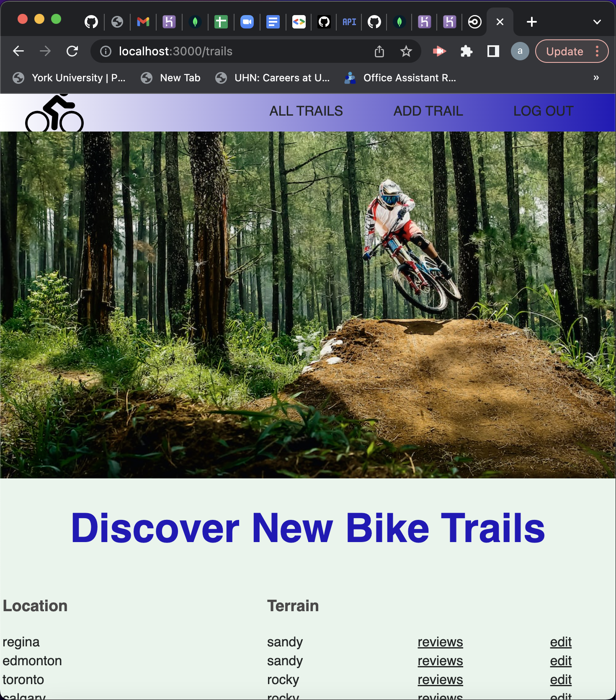Click the mountain biker hero image

(308, 305)
